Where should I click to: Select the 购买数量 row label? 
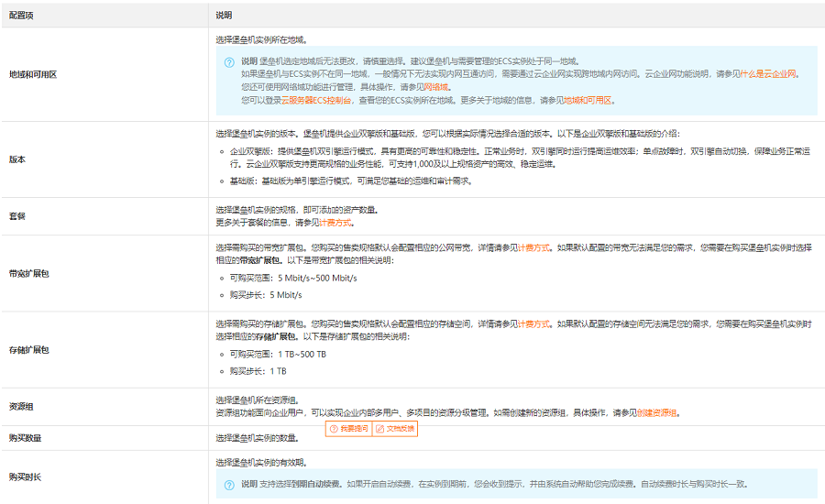pyautogui.click(x=25, y=438)
